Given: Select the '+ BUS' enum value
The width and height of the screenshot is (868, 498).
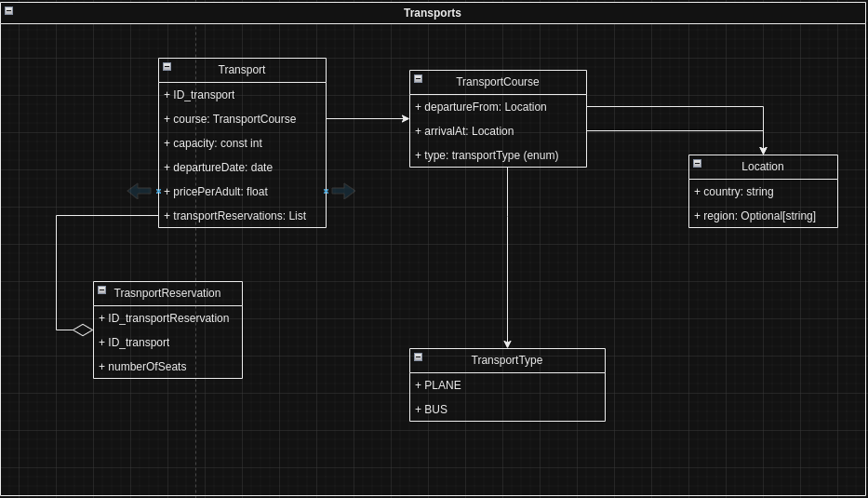Looking at the screenshot, I should pos(507,410).
